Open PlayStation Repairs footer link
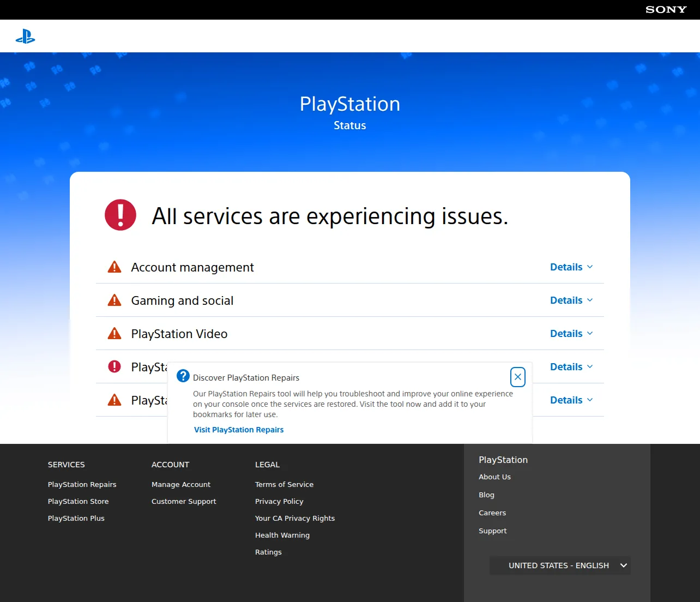The width and height of the screenshot is (700, 602). (82, 484)
